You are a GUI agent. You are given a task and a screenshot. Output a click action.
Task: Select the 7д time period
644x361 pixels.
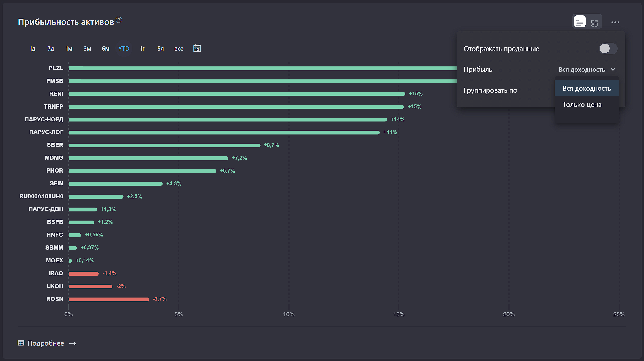click(50, 49)
